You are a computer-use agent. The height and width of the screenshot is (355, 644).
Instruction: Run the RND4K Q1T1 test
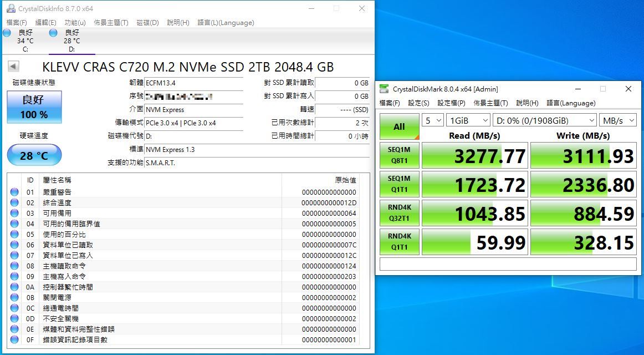(x=399, y=242)
